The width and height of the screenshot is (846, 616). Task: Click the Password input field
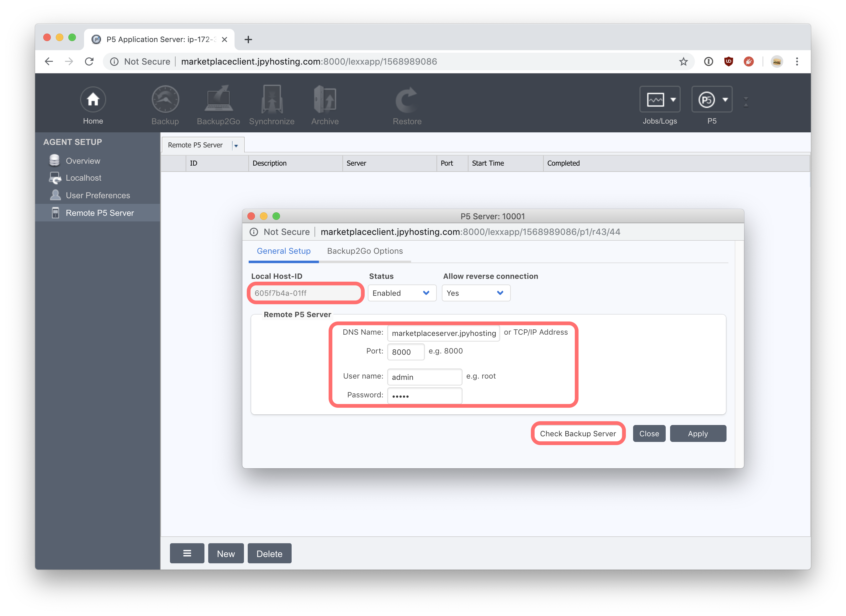[x=425, y=396]
